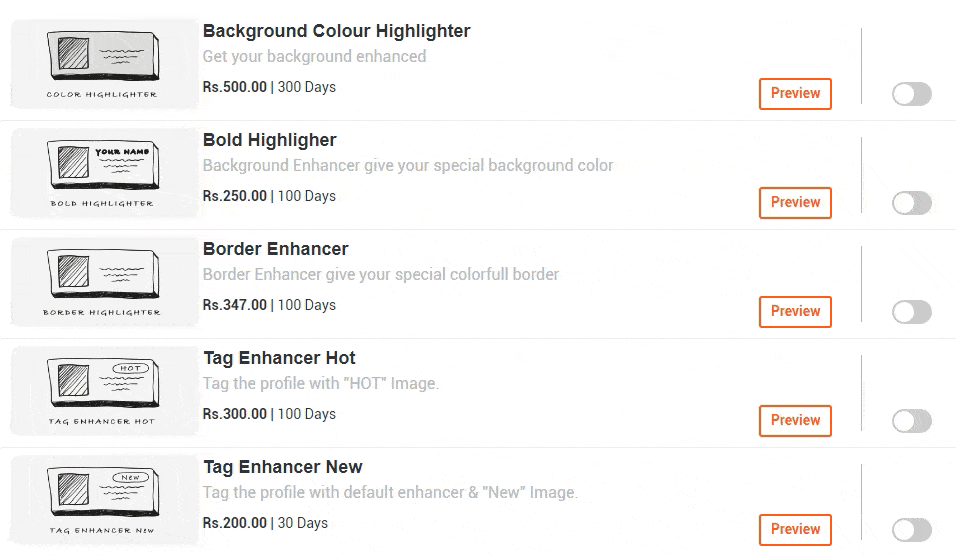Screen dimensions: 956x556
Task: Enable the Background Colour Highlighter toggle
Action: 911,94
